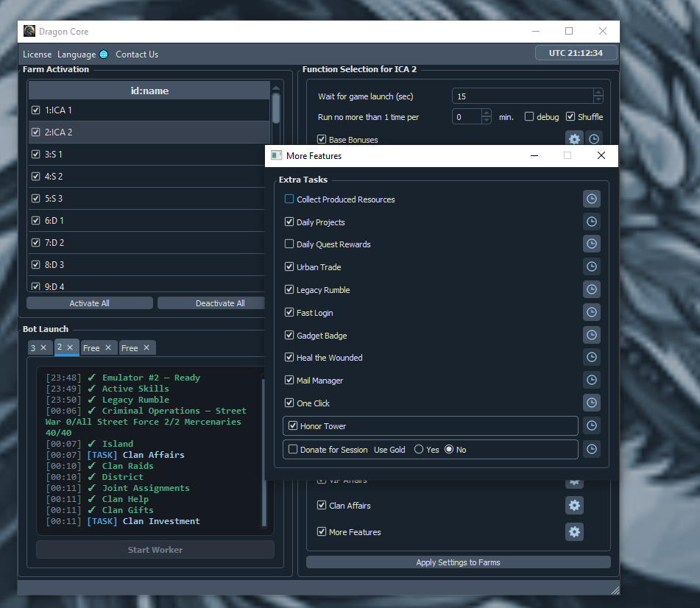This screenshot has width=700, height=608.
Task: Click the Activate All button
Action: pos(90,303)
